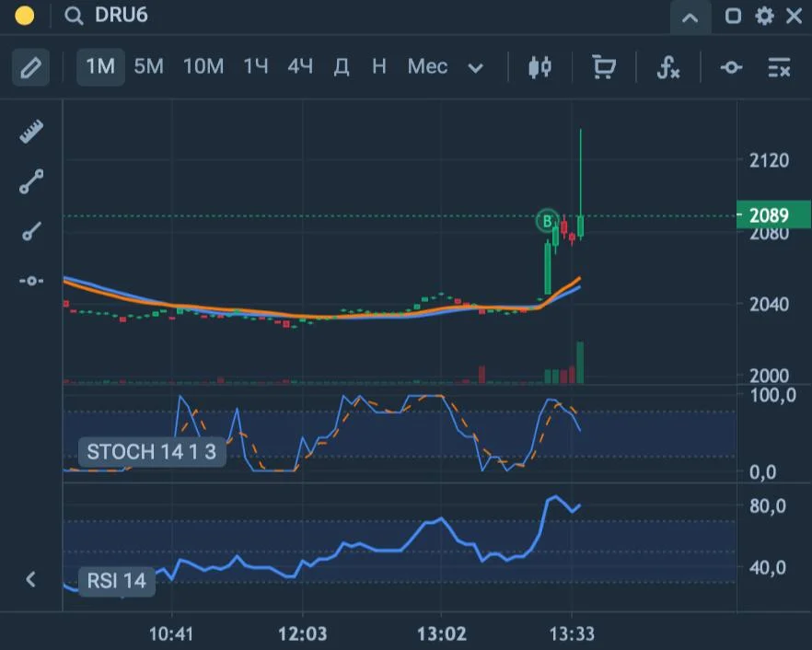
Task: Select the ruler measurement tool
Action: pyautogui.click(x=31, y=132)
